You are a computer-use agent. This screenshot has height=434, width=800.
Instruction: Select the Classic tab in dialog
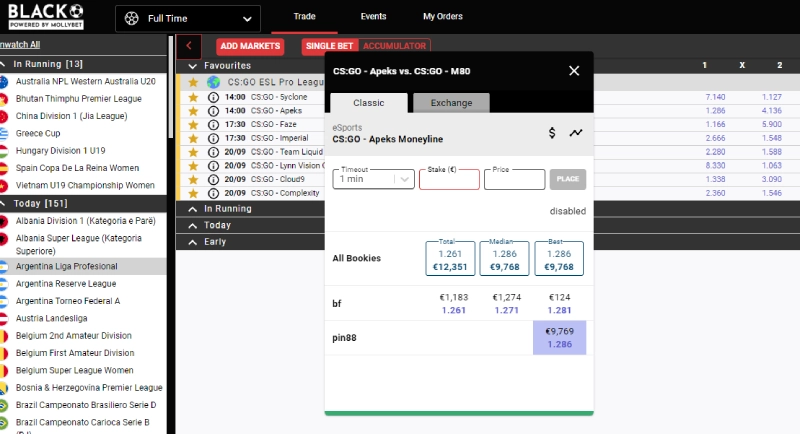pos(368,103)
